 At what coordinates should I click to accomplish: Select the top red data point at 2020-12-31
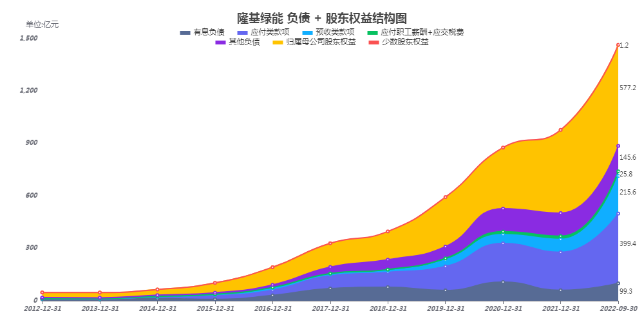pos(503,147)
